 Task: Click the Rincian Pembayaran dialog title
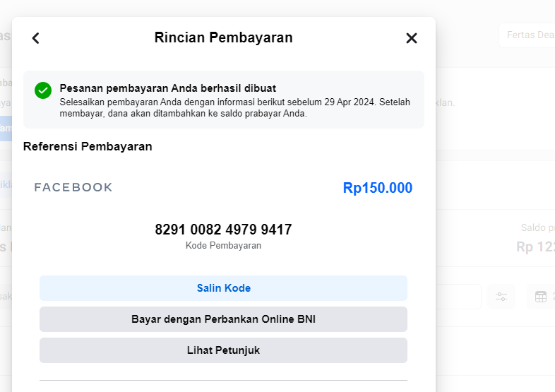[x=223, y=38]
